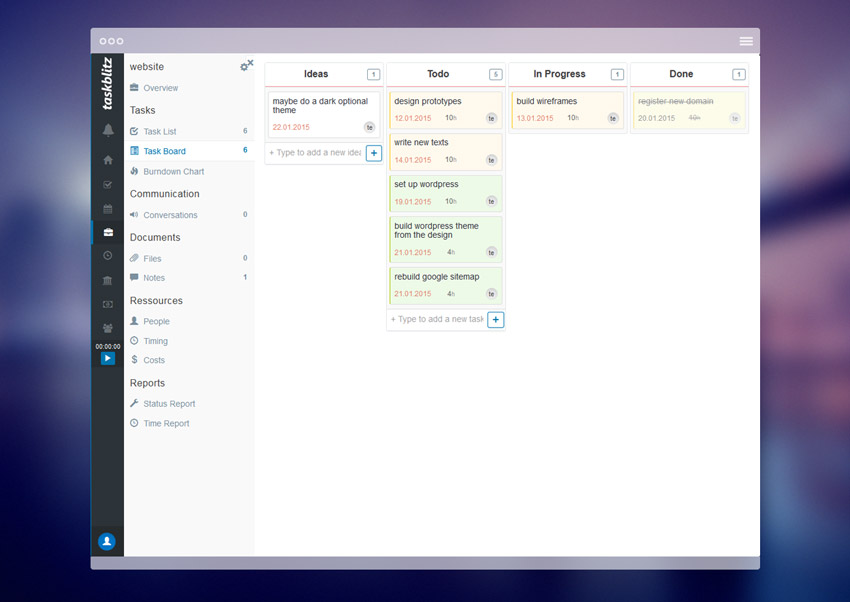The height and width of the screenshot is (602, 850).
Task: Select Burndown Chart in Tasks section
Action: pyautogui.click(x=173, y=172)
